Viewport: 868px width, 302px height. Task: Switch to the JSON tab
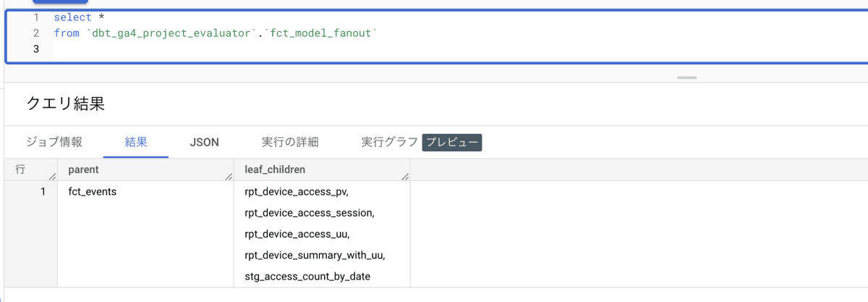pos(204,143)
